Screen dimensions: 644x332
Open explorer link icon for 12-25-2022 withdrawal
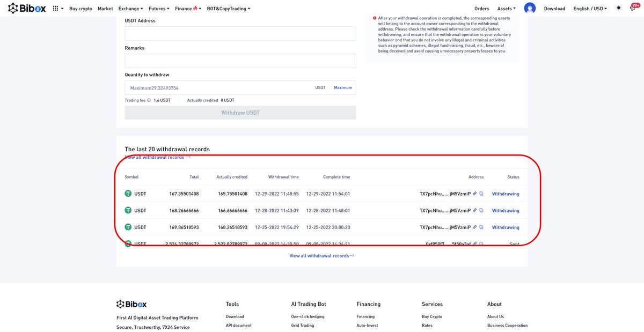click(475, 227)
